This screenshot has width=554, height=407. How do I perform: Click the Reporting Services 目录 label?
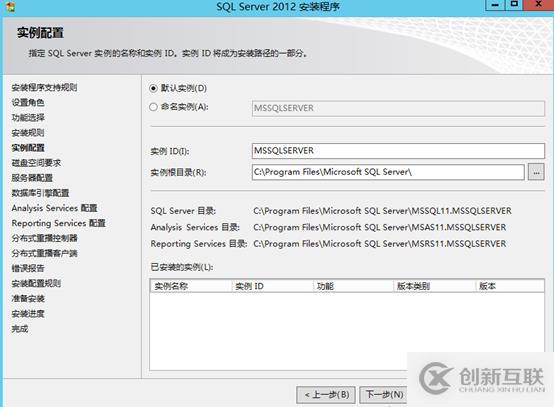(x=199, y=244)
